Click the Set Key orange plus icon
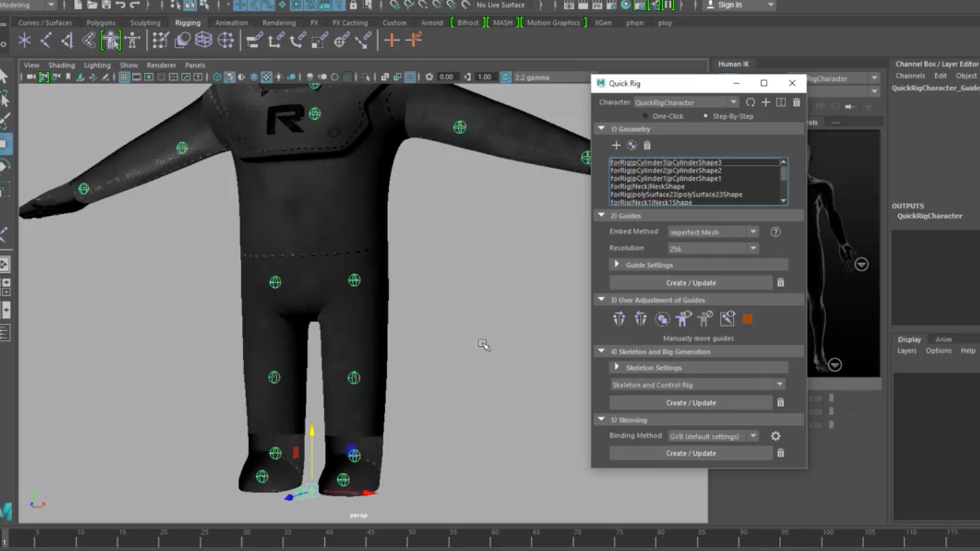 tap(391, 41)
